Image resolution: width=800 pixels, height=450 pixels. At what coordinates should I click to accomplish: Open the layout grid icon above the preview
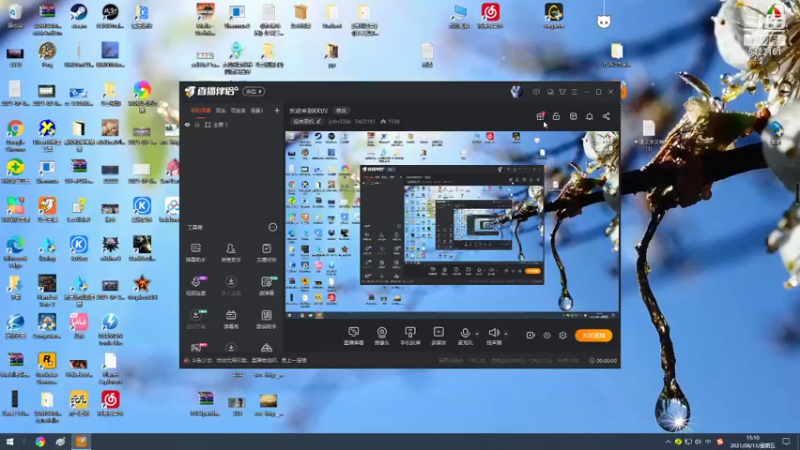(x=573, y=116)
